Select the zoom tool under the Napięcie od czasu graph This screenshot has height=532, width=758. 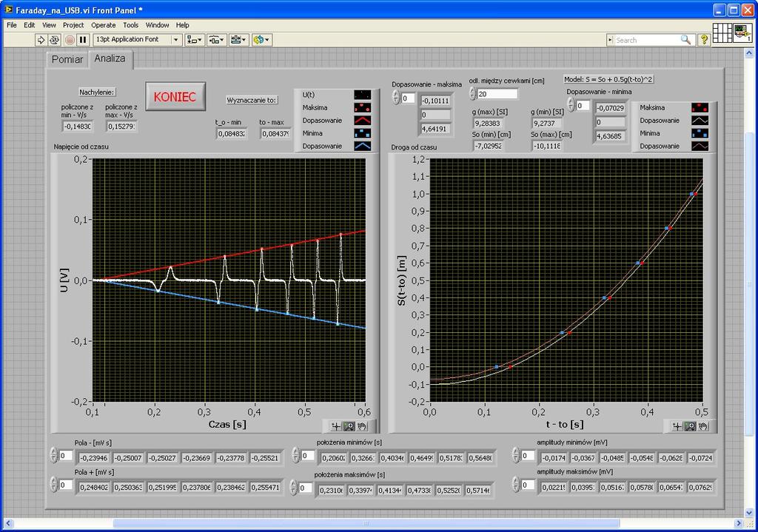[349, 426]
